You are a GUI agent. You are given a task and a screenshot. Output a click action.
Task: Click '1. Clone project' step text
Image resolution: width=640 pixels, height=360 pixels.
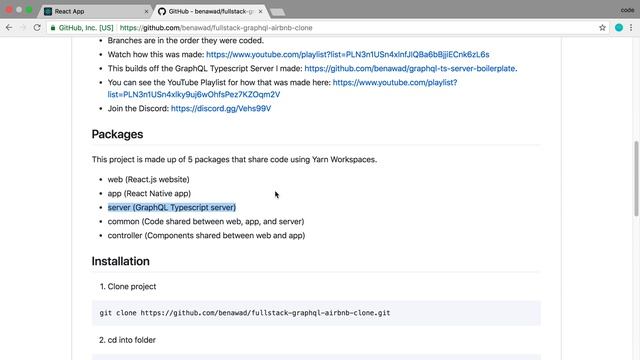point(128,287)
